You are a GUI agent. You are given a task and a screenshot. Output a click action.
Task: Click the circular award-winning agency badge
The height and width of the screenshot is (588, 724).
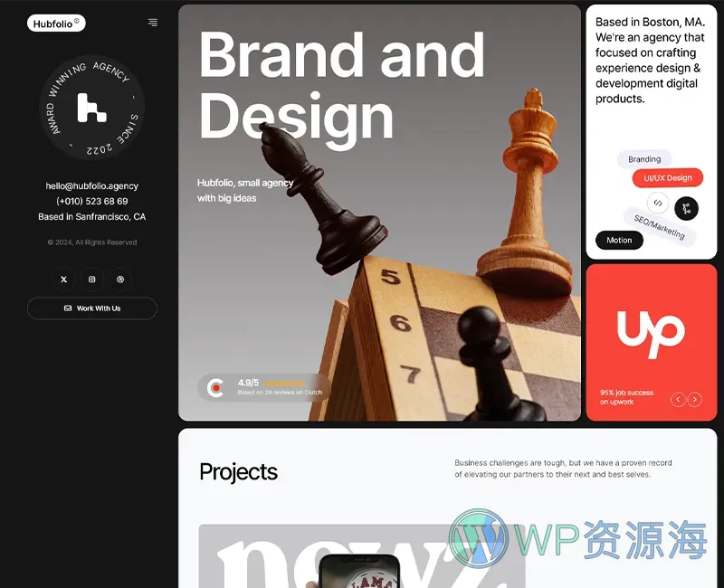pyautogui.click(x=91, y=108)
